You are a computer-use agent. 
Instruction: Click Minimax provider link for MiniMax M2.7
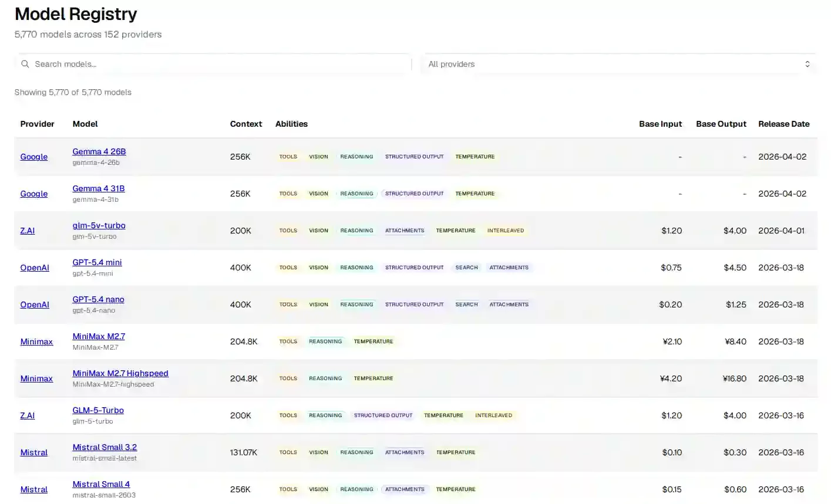coord(36,341)
